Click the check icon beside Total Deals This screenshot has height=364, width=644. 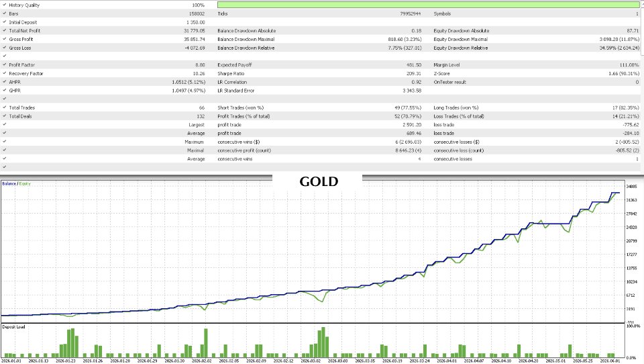(x=4, y=116)
